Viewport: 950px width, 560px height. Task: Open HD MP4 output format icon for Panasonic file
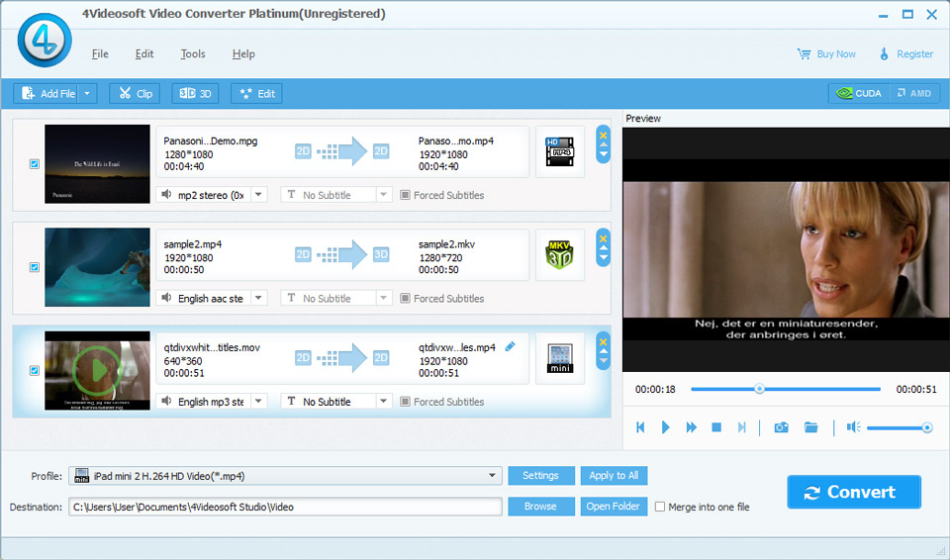tap(560, 152)
